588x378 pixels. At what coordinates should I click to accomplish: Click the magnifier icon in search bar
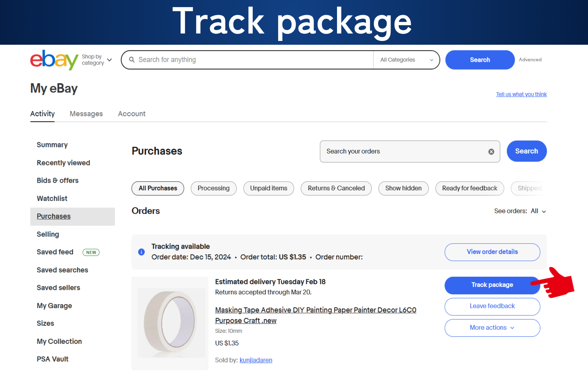pos(132,60)
